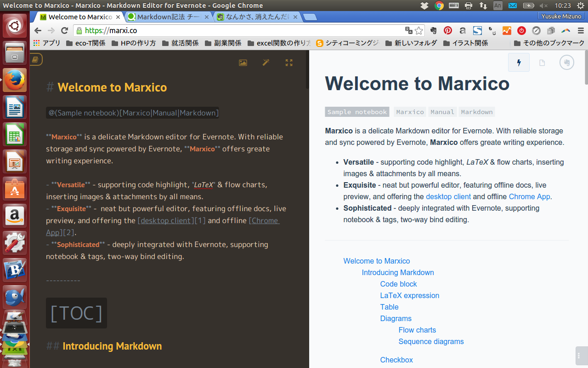Jump to Flow charts via TOC link

(417, 330)
